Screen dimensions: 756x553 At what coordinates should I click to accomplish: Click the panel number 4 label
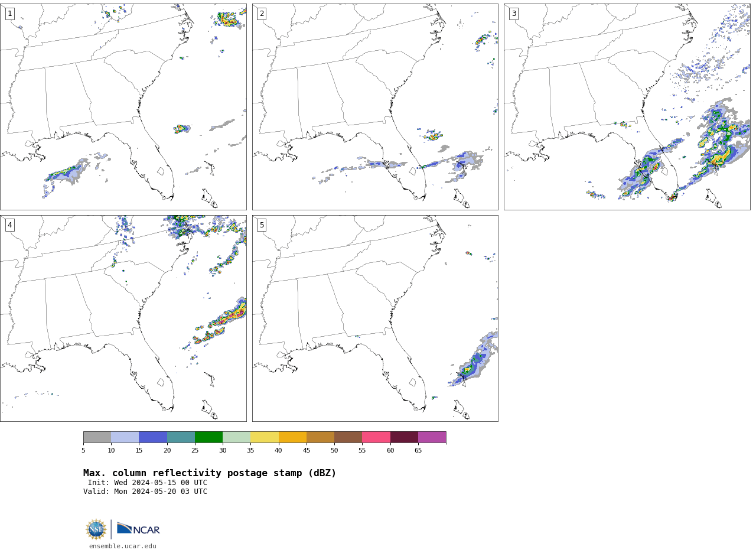click(x=9, y=225)
